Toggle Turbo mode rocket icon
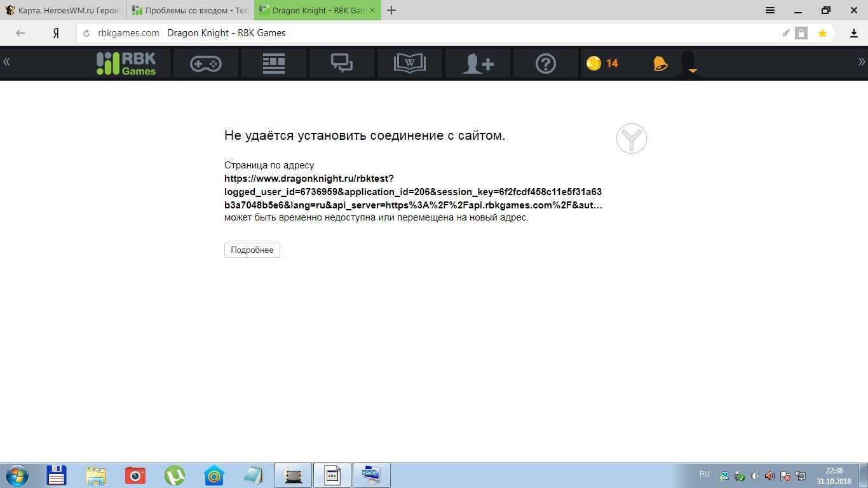The image size is (868, 488). point(786,33)
